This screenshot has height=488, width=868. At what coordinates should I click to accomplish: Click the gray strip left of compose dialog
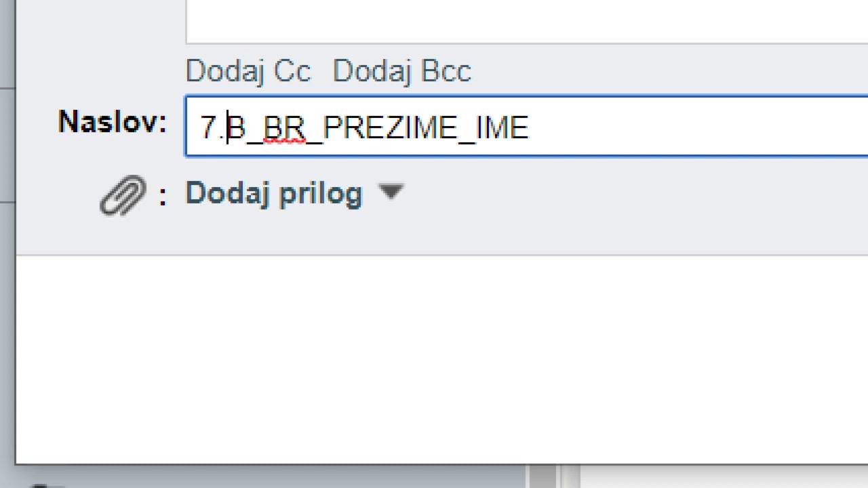pyautogui.click(x=7, y=271)
